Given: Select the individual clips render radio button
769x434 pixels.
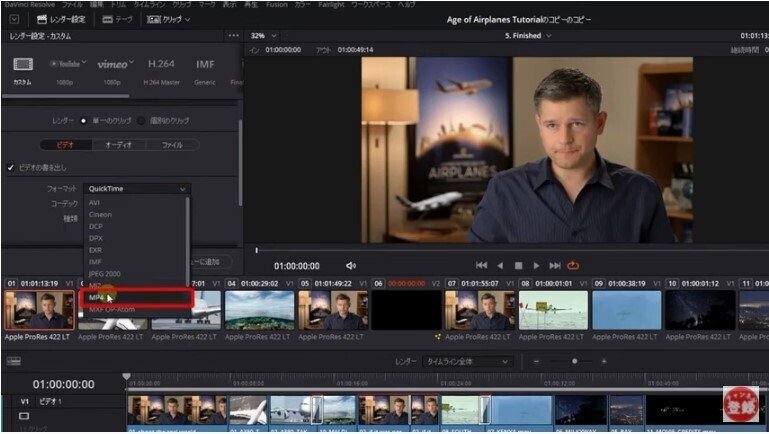Looking at the screenshot, I should tap(140, 120).
